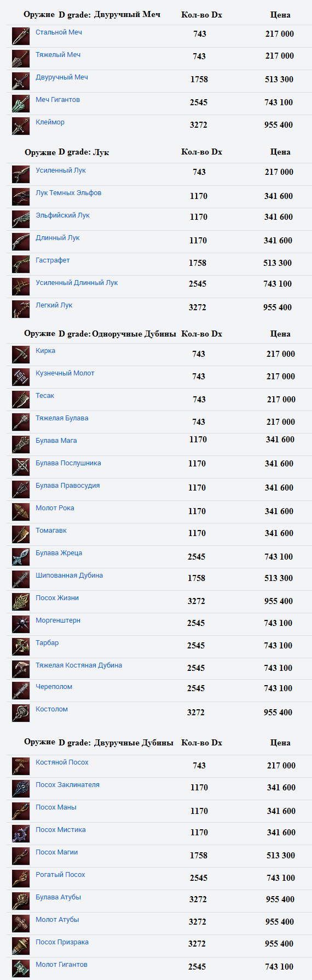Open the Кузнечный Молот link
Viewport: 312px width, 980px height.
(65, 373)
